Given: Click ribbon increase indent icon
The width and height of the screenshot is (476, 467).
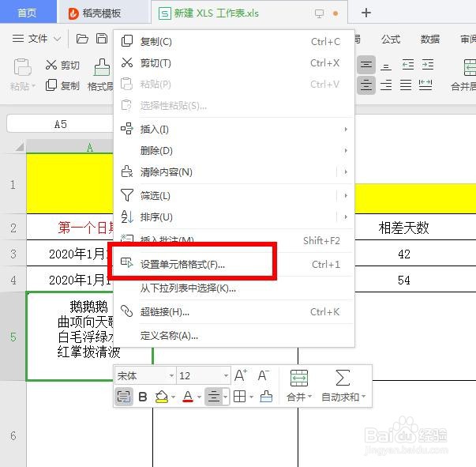Looking at the screenshot, I should coord(428,65).
